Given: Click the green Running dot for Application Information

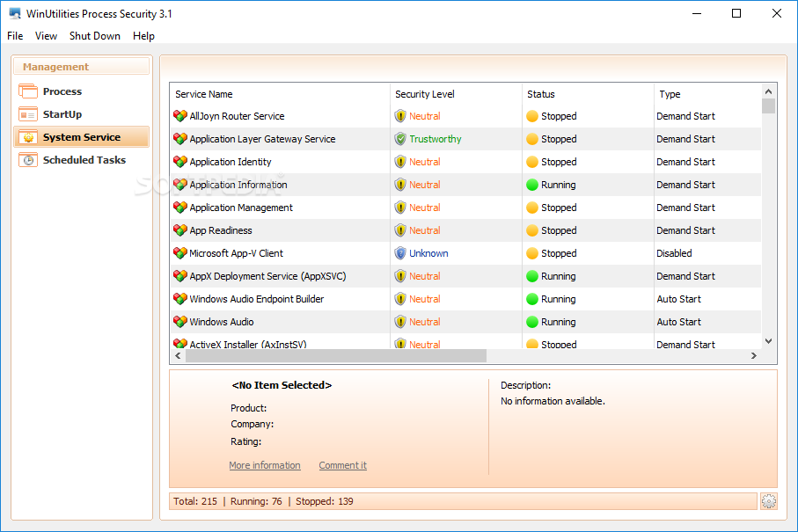Looking at the screenshot, I should pyautogui.click(x=532, y=185).
